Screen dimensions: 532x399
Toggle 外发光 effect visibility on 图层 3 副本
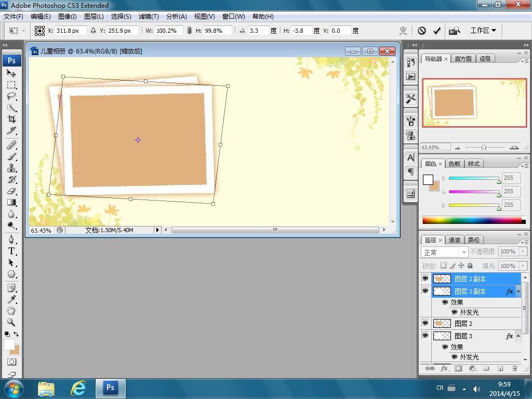[x=454, y=312]
